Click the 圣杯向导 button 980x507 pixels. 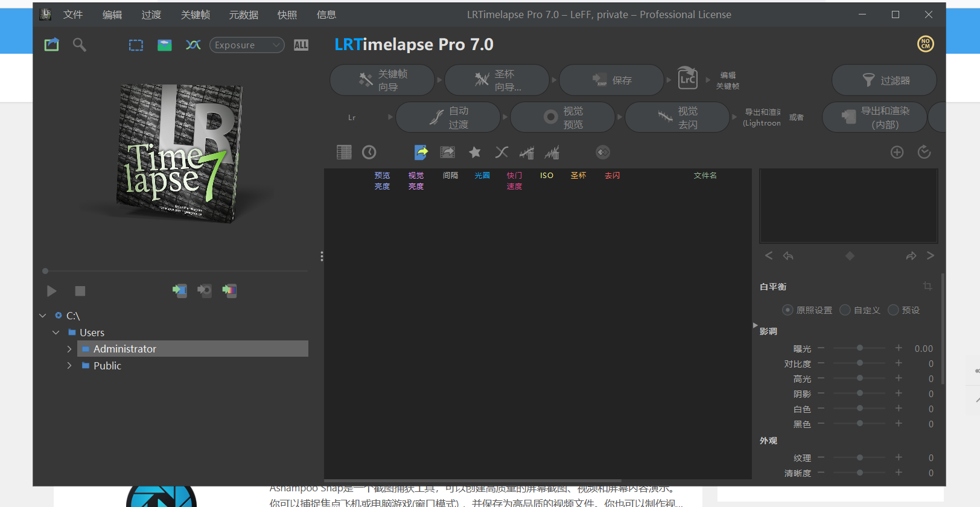pyautogui.click(x=497, y=80)
